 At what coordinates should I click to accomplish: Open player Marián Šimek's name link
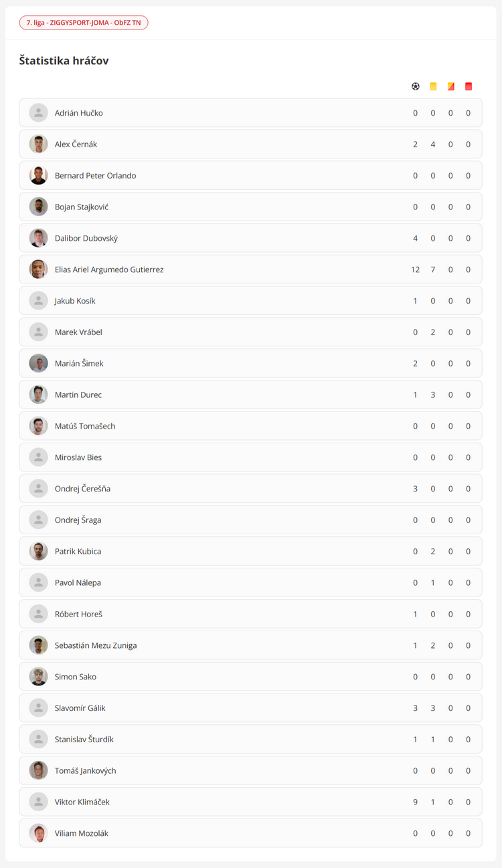pos(79,364)
